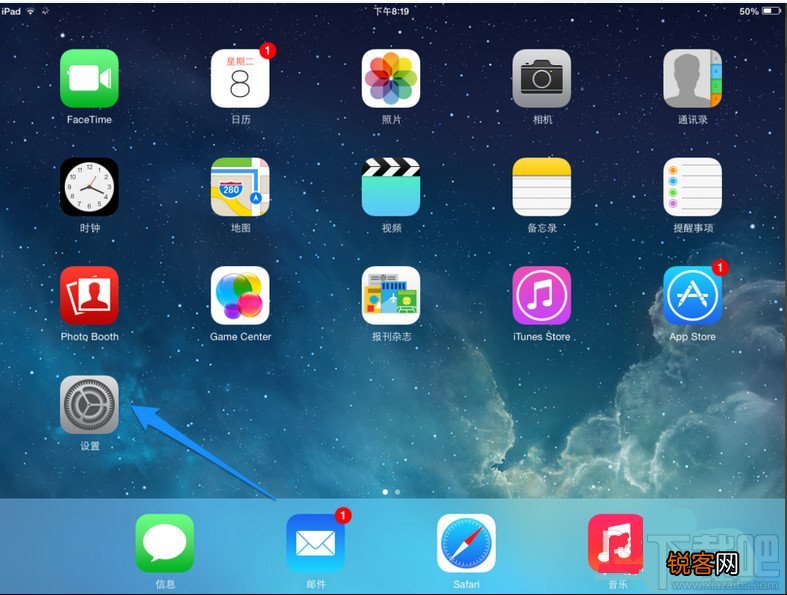Launch the Photos app (照片)
Image resolution: width=787 pixels, height=595 pixels.
coord(390,78)
